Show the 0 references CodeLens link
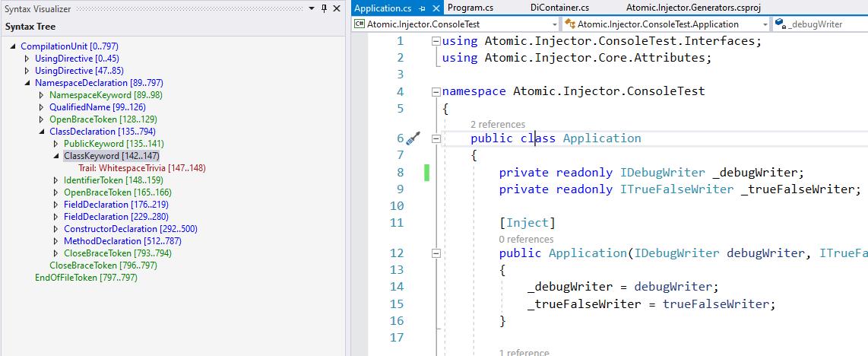This screenshot has height=356, width=868. pos(526,239)
